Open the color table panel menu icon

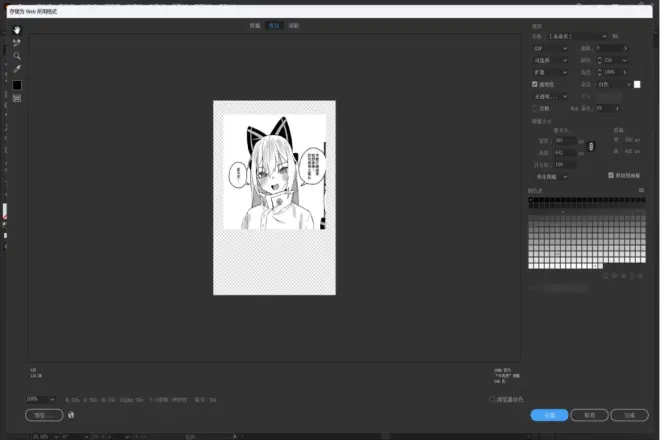(641, 190)
